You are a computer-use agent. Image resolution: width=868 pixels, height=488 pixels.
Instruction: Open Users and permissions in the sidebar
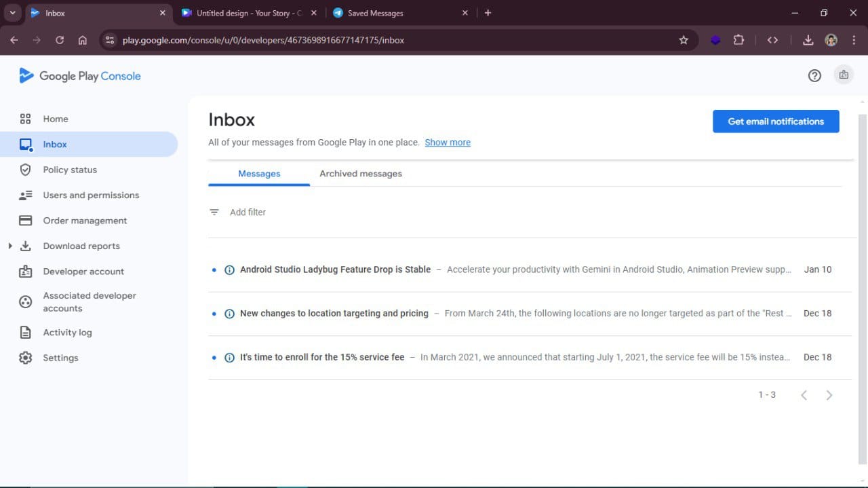point(89,195)
